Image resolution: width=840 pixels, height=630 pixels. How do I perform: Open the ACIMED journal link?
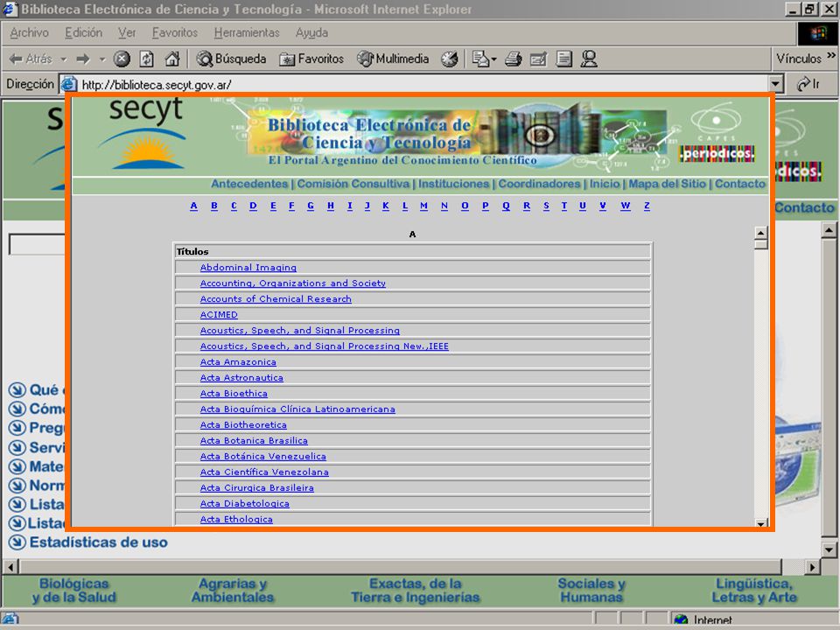(219, 314)
